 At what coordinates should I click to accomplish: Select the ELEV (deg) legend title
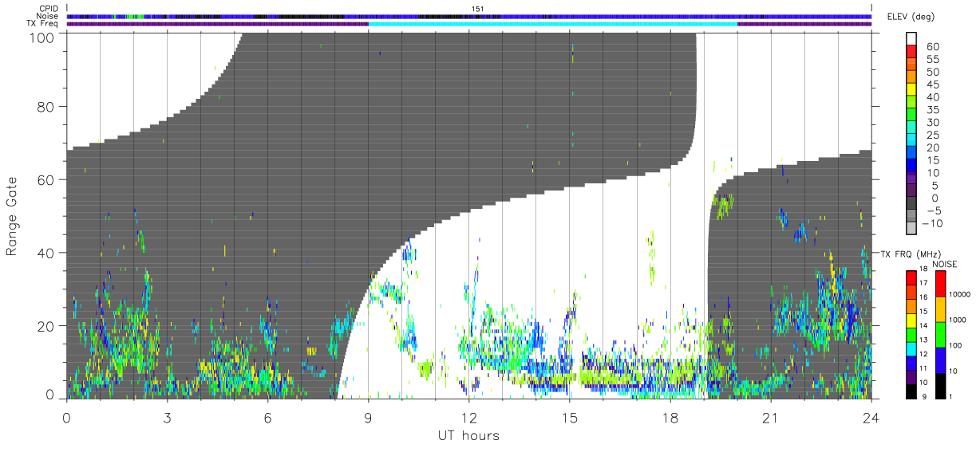pyautogui.click(x=910, y=18)
